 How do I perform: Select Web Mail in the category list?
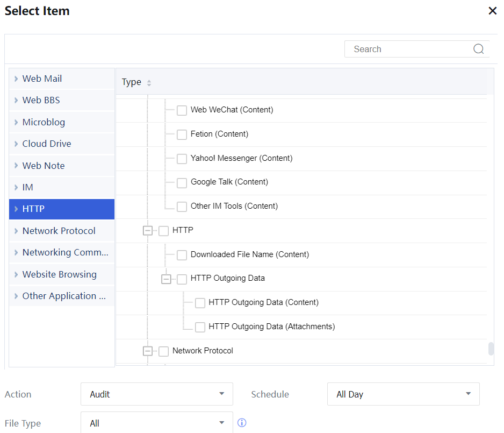[x=42, y=79]
